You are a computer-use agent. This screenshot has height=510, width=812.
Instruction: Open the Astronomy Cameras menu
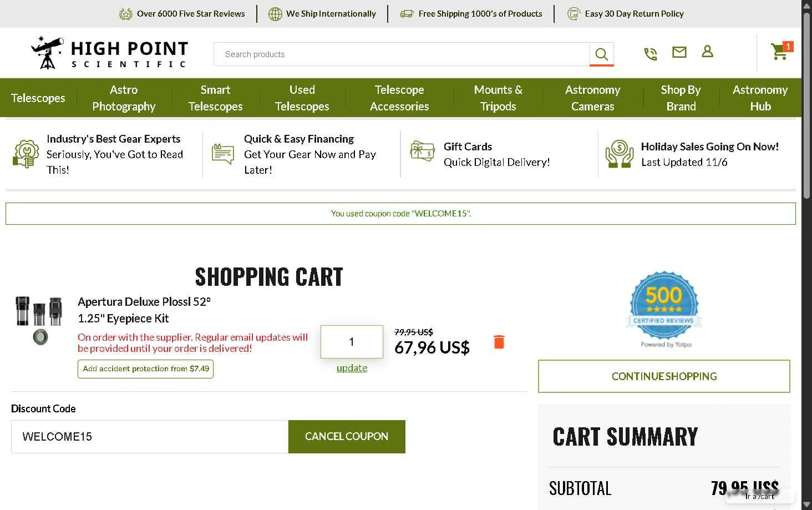(x=592, y=98)
